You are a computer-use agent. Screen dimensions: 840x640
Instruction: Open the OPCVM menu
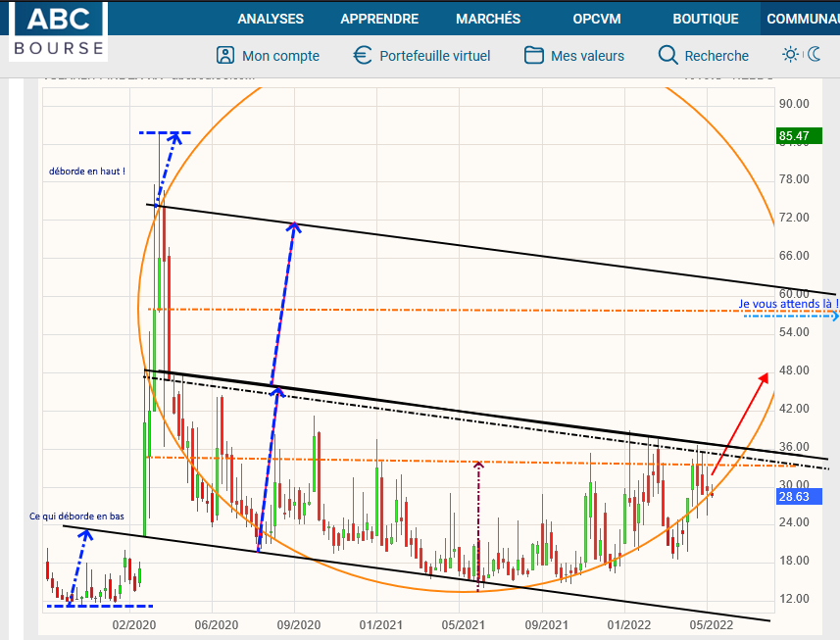click(x=597, y=19)
